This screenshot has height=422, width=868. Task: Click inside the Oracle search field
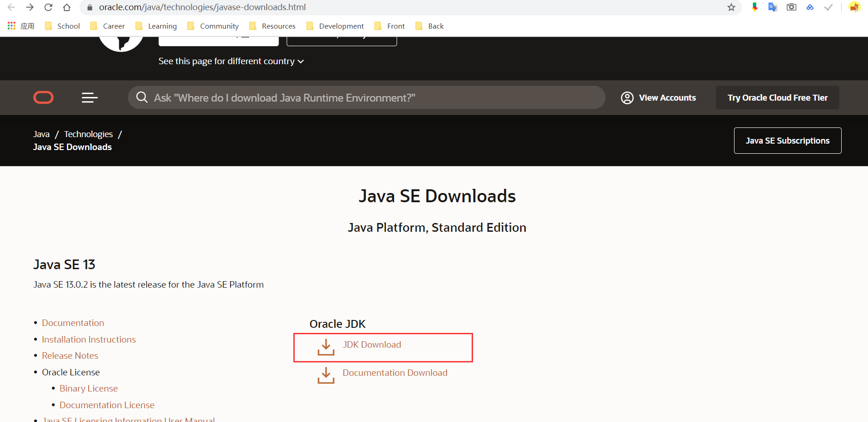pos(365,97)
